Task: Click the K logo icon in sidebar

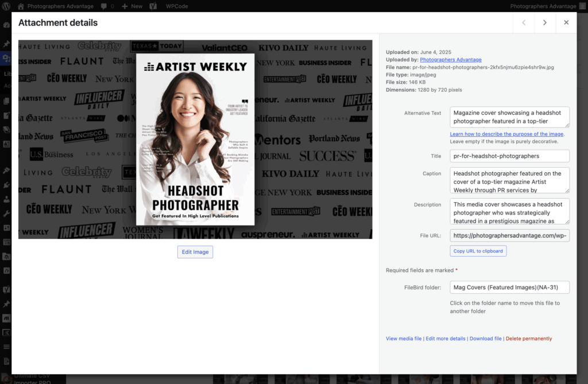Action: (x=6, y=332)
